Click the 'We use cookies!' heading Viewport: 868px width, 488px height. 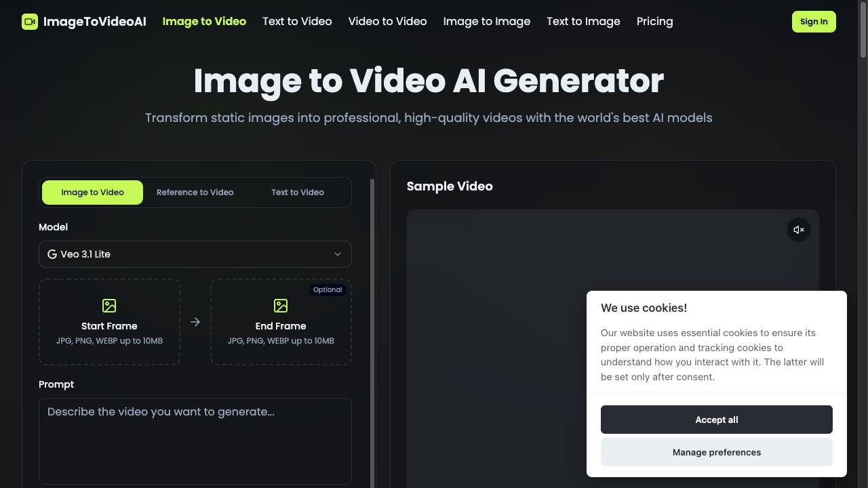tap(644, 308)
